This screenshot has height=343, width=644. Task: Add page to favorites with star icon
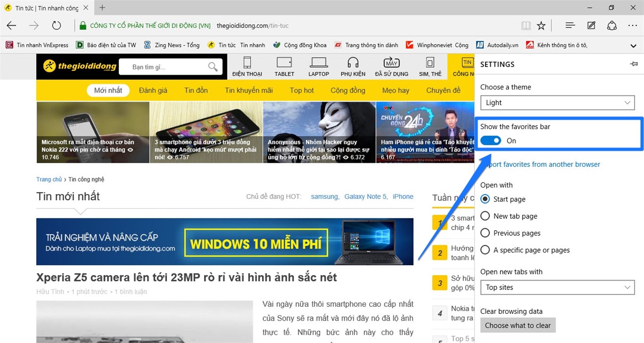541,25
